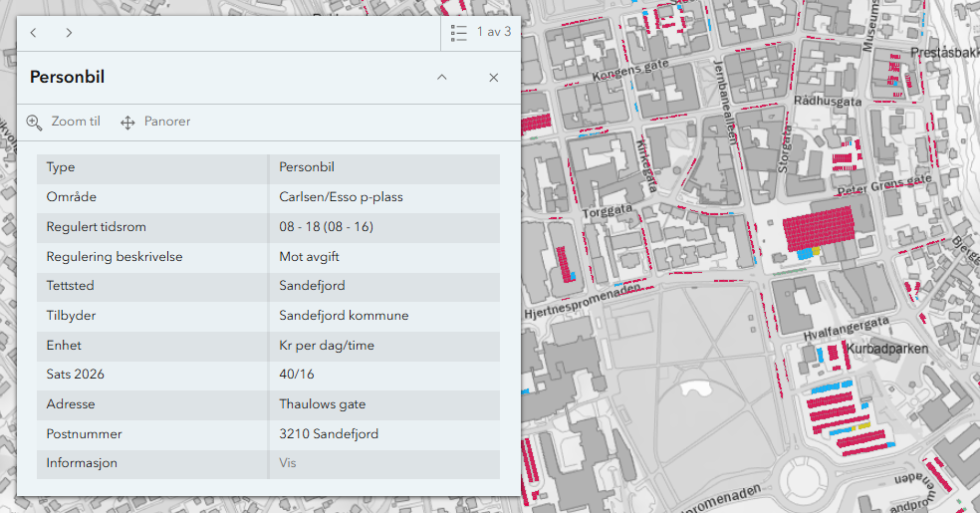980x513 pixels.
Task: Open the Vis link in Informasjon row
Action: (288, 463)
